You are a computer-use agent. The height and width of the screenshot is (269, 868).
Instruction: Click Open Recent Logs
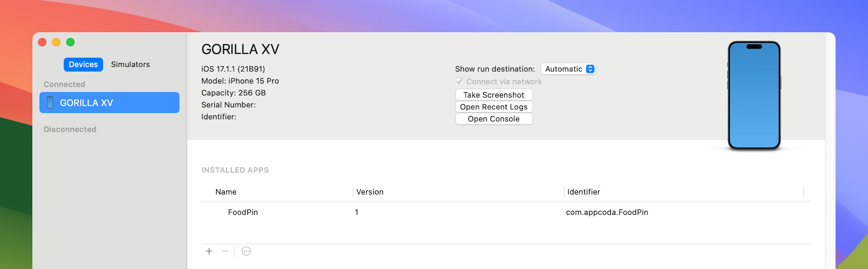click(x=494, y=107)
